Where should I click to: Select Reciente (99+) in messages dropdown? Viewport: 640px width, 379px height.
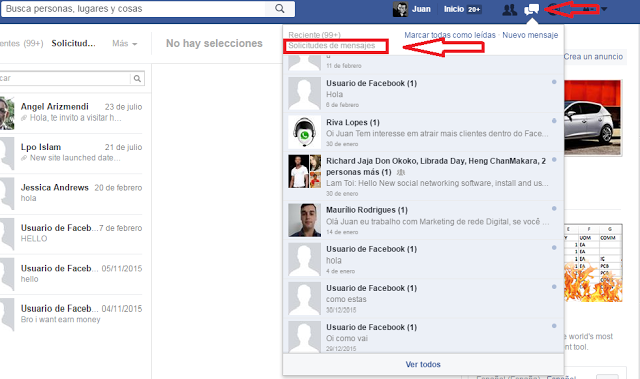[x=314, y=35]
